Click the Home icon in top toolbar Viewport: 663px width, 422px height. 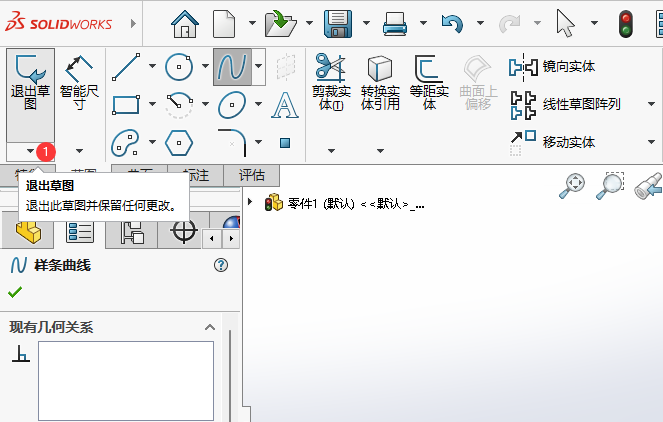coord(185,24)
